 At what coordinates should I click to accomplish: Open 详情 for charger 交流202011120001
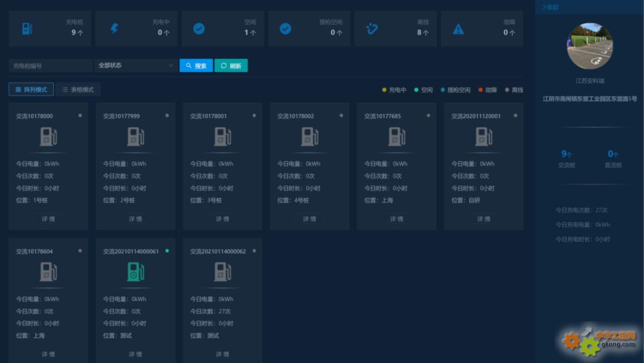point(484,219)
